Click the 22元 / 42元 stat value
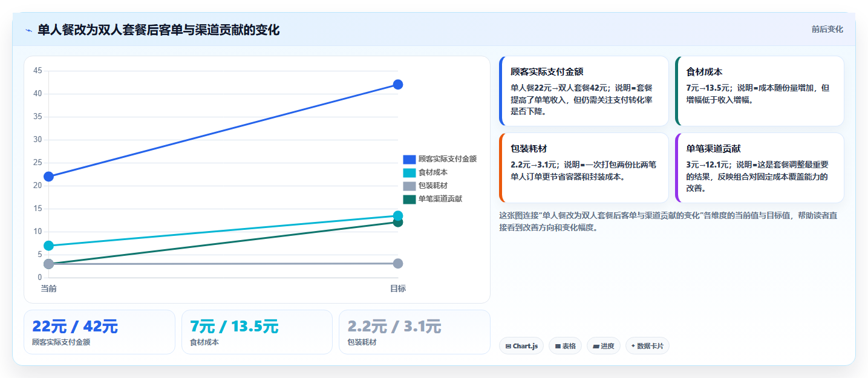 (x=75, y=327)
